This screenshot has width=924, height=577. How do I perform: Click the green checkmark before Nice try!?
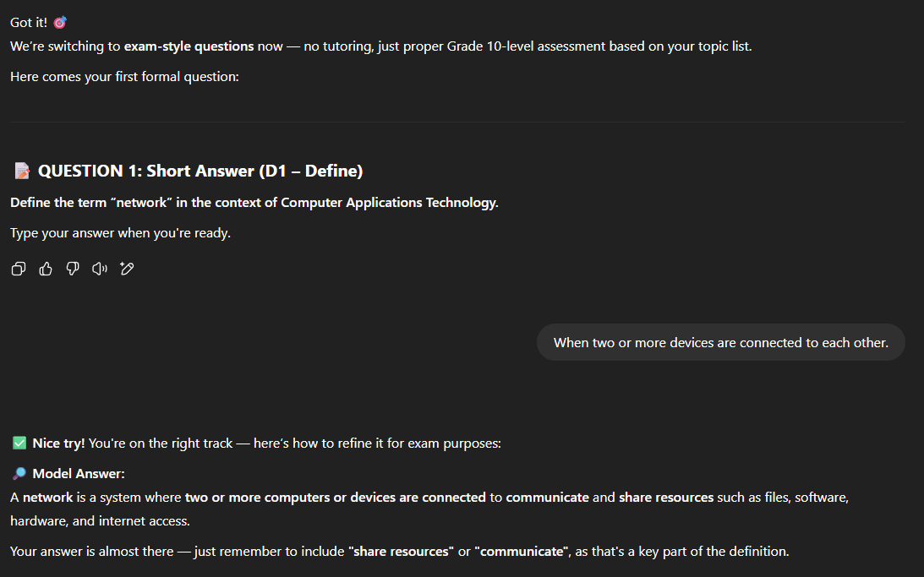coord(19,444)
